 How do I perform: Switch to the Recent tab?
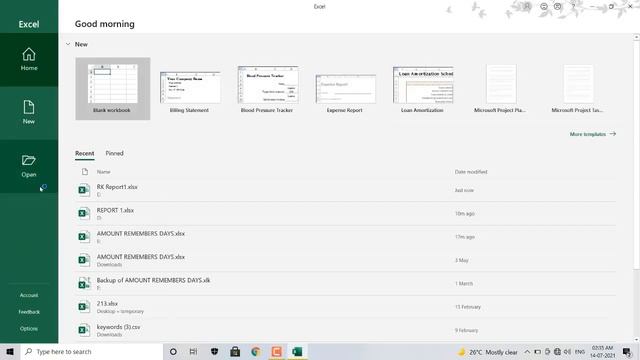click(84, 153)
